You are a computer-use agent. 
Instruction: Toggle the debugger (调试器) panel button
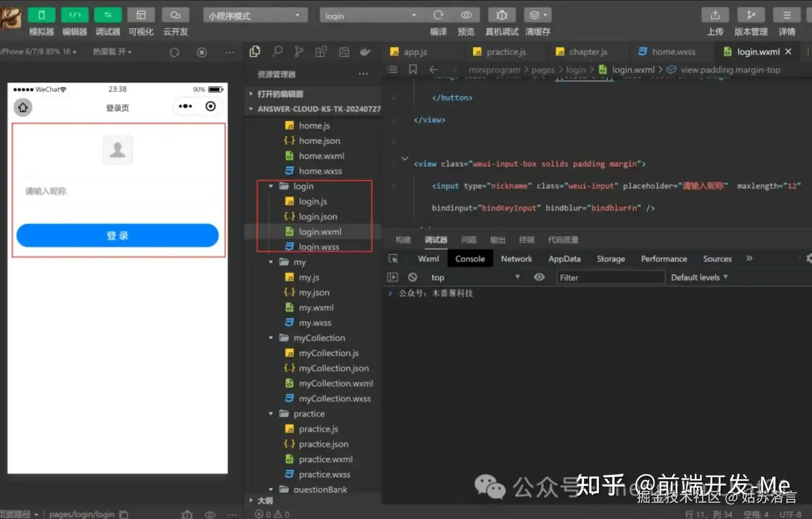click(108, 15)
